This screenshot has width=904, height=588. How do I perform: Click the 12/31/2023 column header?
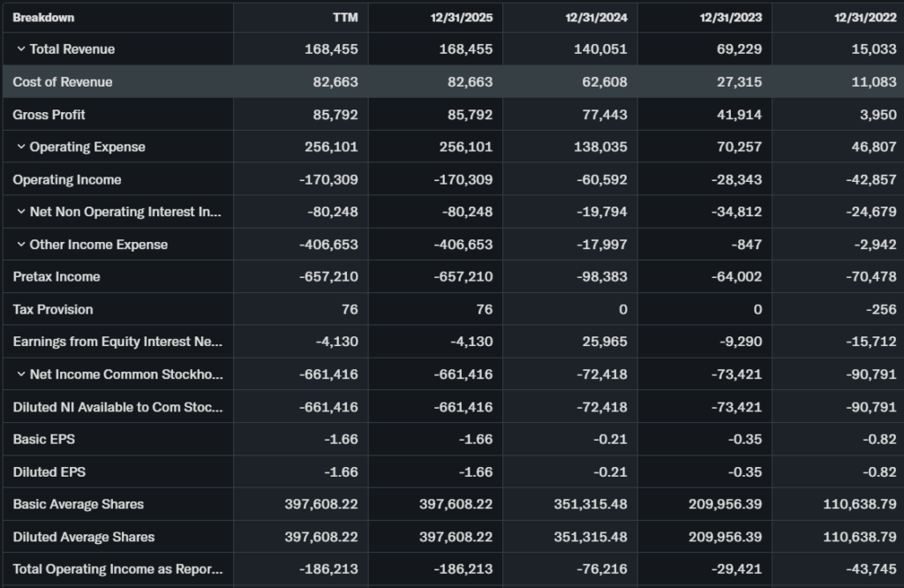[x=734, y=18]
